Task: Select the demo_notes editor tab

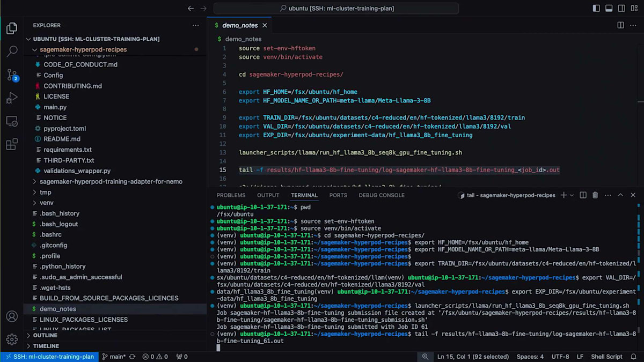Action: pyautogui.click(x=240, y=25)
